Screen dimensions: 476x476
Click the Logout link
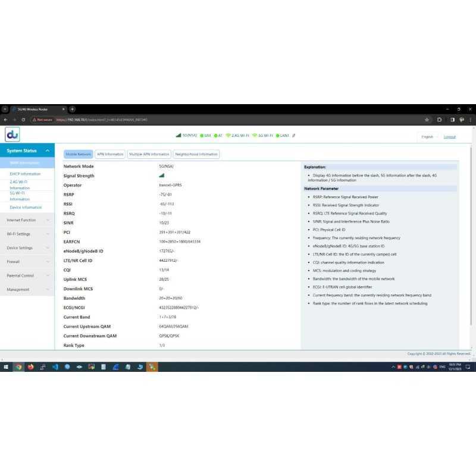450,137
